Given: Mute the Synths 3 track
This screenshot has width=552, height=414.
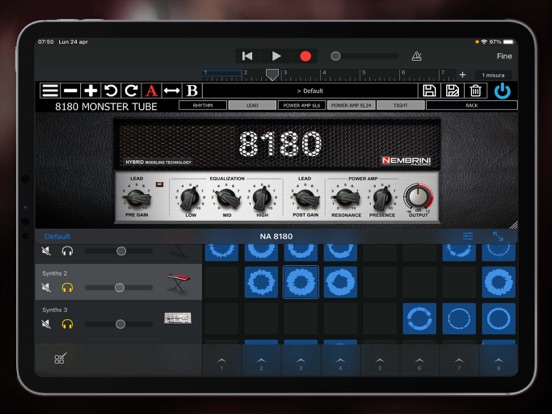Looking at the screenshot, I should pyautogui.click(x=46, y=324).
